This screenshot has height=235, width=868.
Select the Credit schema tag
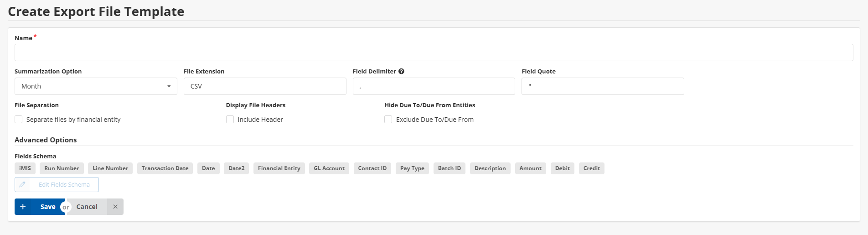(591, 168)
